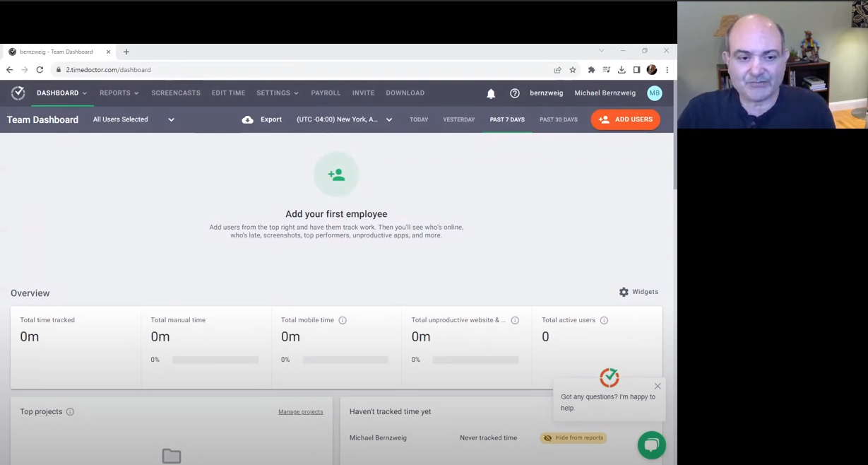868x465 pixels.
Task: Open the Invite page
Action: 363,93
